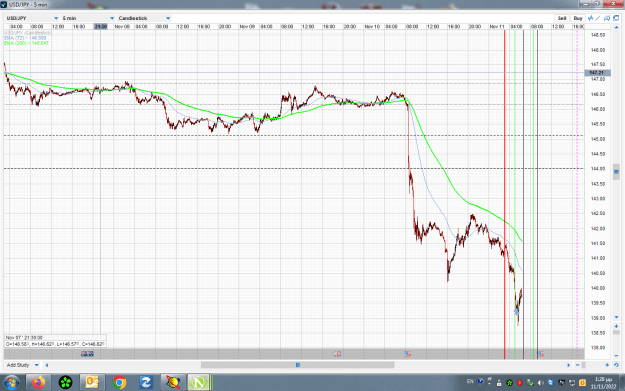Select the indicators chart icon in toolbar
625x391 pixels.
click(590, 18)
